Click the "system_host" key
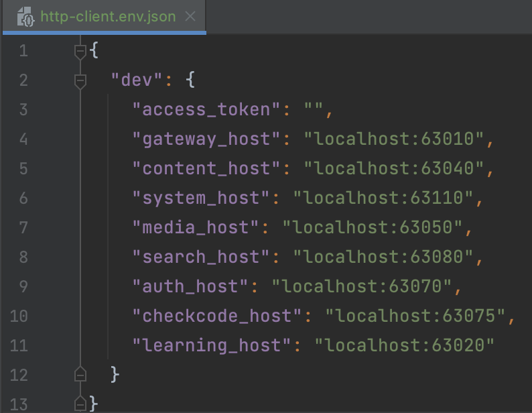This screenshot has width=532, height=413. pyautogui.click(x=201, y=198)
